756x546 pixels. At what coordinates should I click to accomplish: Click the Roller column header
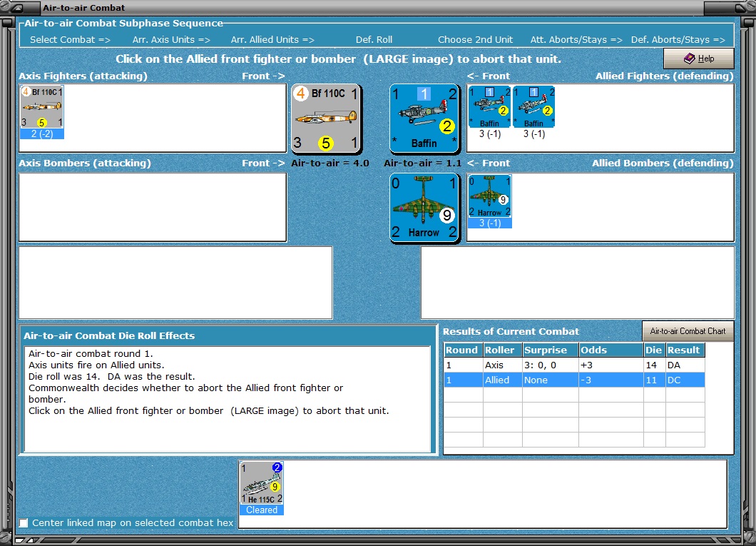[x=503, y=350]
